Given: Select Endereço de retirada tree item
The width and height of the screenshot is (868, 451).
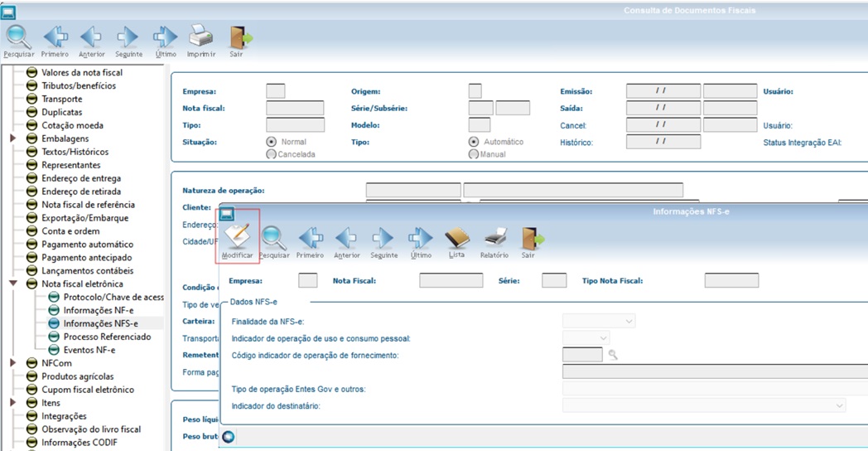Looking at the screenshot, I should pos(81,192).
